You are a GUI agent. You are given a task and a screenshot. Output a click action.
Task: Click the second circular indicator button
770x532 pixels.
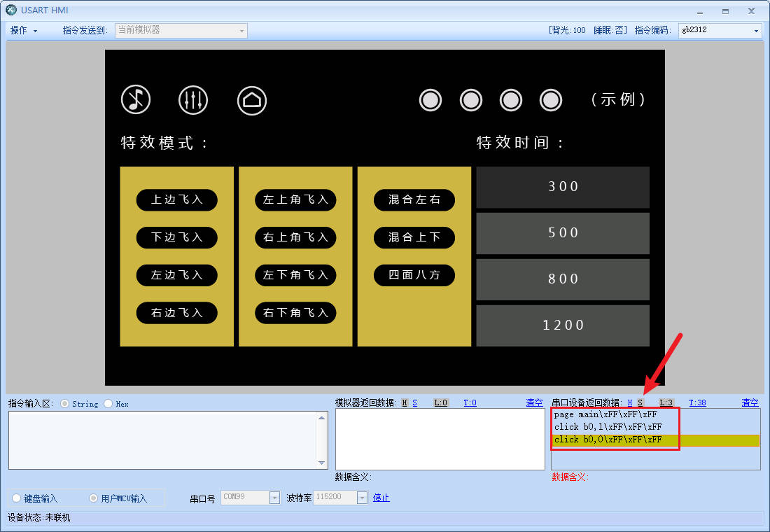pyautogui.click(x=471, y=100)
